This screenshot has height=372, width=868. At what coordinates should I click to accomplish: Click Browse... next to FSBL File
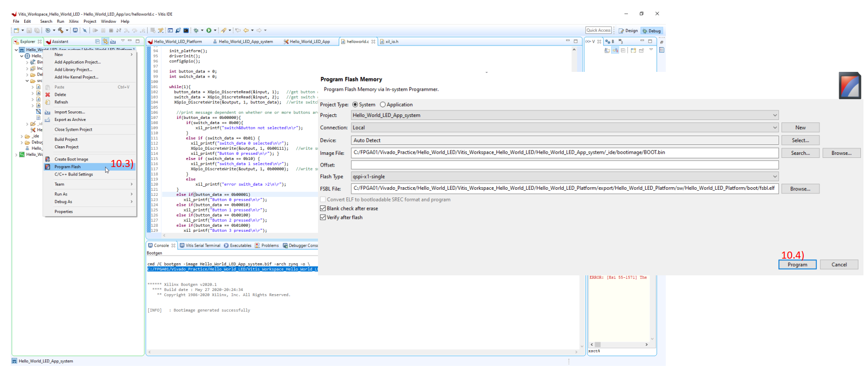click(x=800, y=189)
